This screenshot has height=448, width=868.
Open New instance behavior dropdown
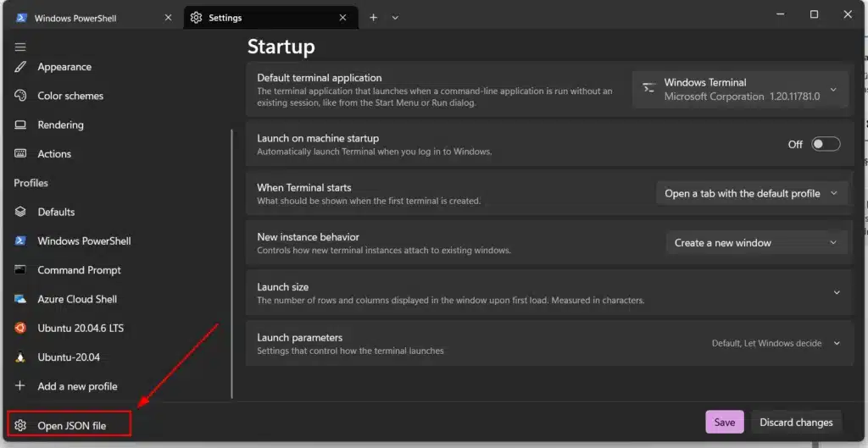[756, 242]
